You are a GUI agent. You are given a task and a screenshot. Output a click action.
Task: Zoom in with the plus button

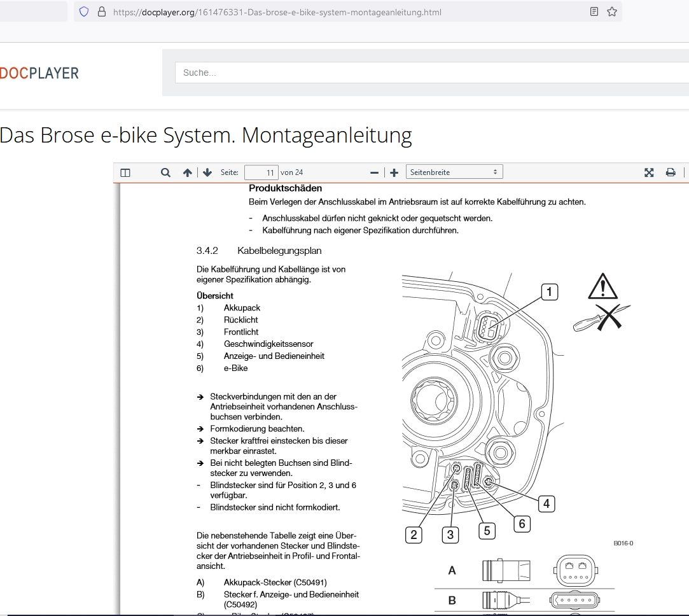[x=394, y=173]
